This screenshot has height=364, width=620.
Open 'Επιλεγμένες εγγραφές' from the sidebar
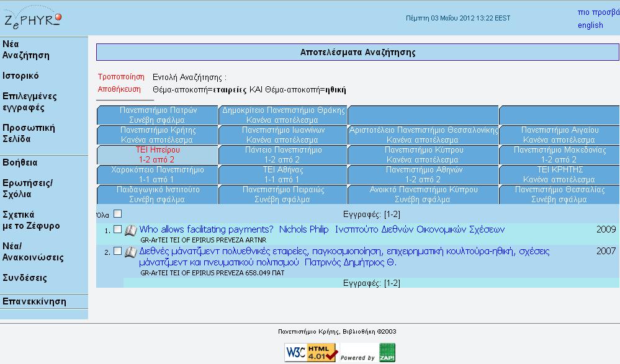30,102
